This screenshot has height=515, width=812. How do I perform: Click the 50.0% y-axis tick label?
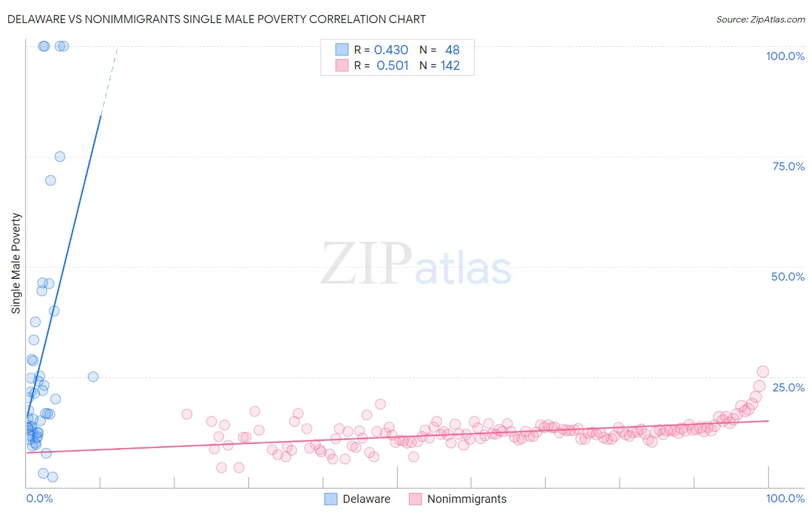(x=788, y=277)
